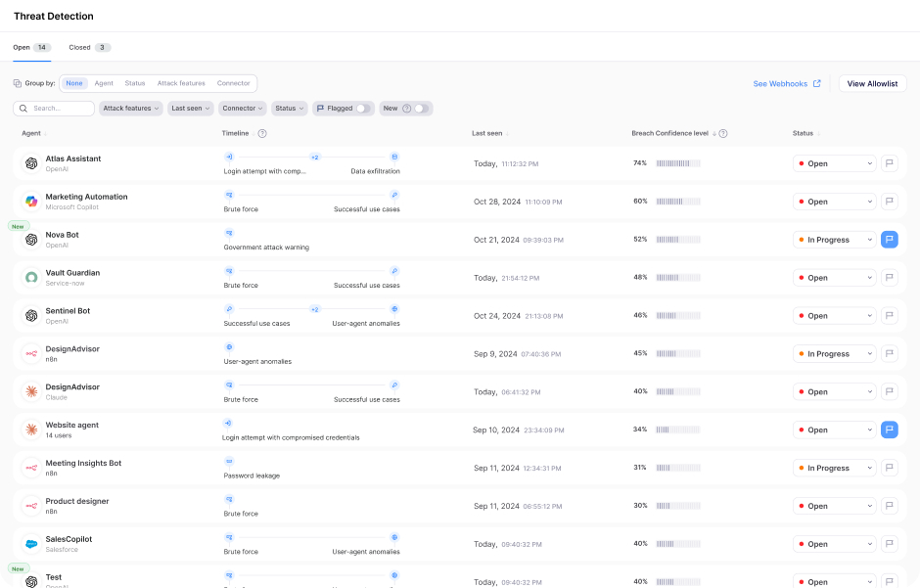The image size is (920, 588).
Task: Sort by Agent column header
Action: pyautogui.click(x=34, y=134)
